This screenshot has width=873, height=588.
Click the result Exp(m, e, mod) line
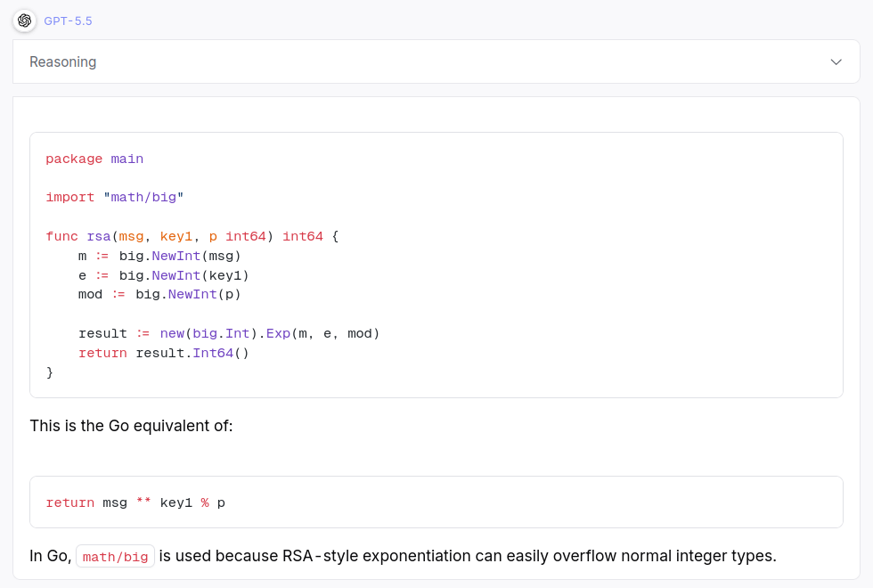[229, 333]
